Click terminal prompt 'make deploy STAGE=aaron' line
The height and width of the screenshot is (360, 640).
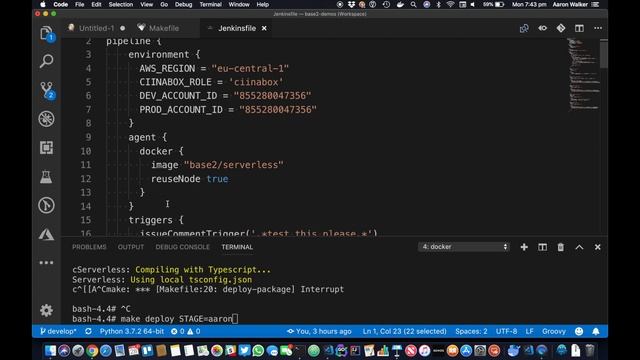tap(156, 319)
